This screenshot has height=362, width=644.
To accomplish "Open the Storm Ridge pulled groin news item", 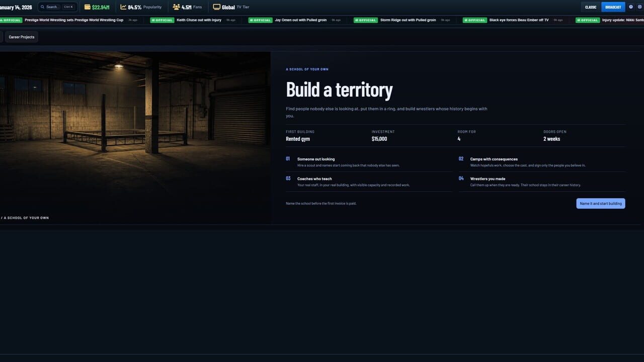I will click(x=408, y=20).
